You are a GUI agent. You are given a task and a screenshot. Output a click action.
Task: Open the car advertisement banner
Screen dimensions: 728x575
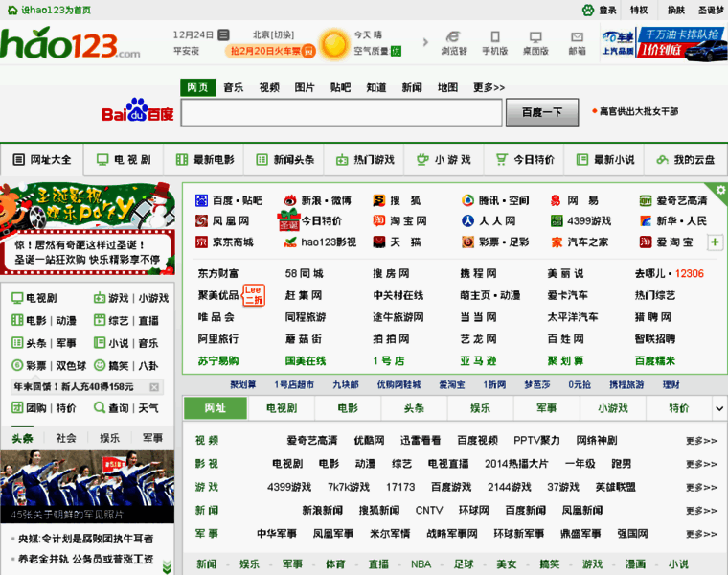664,44
